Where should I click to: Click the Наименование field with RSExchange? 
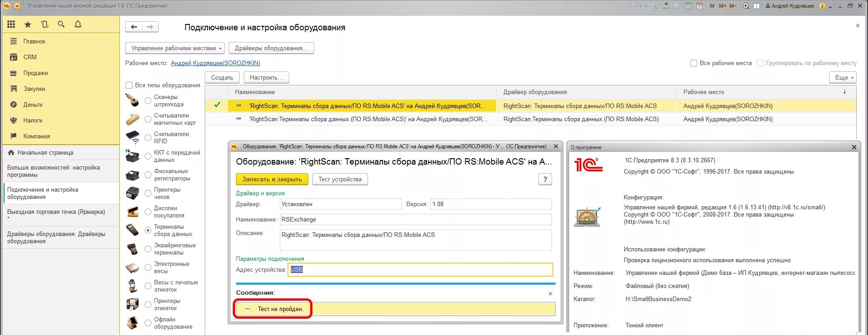coord(416,219)
